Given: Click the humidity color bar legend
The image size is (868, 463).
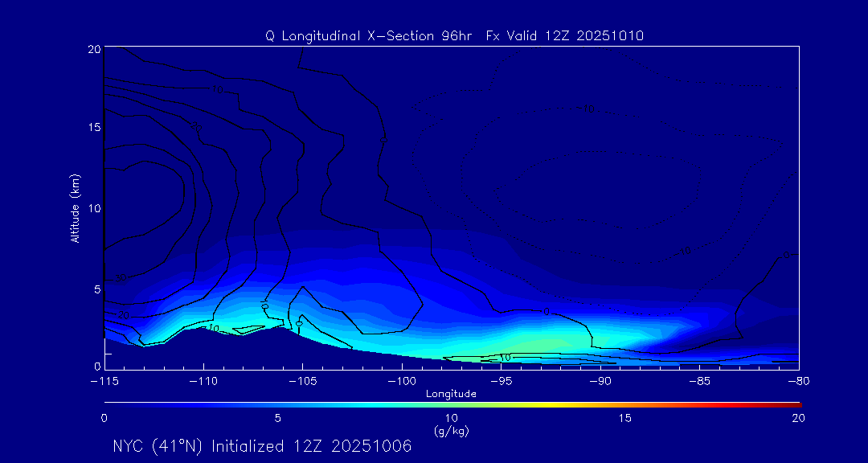Looking at the screenshot, I should (x=452, y=405).
